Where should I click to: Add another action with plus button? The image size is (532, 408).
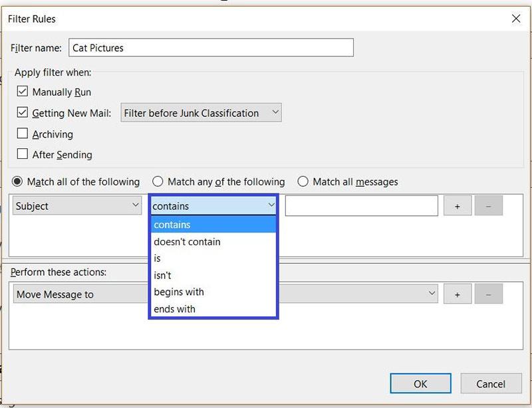tap(458, 294)
